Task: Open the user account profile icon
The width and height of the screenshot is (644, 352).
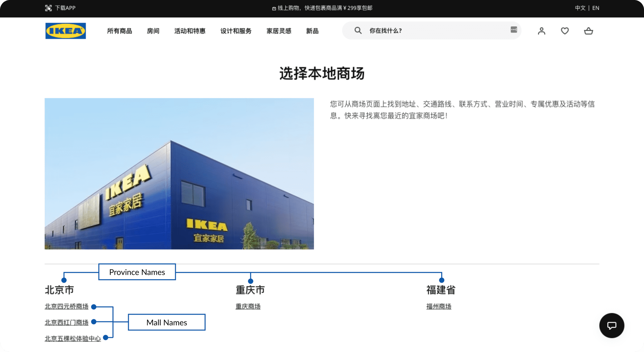Action: [542, 31]
